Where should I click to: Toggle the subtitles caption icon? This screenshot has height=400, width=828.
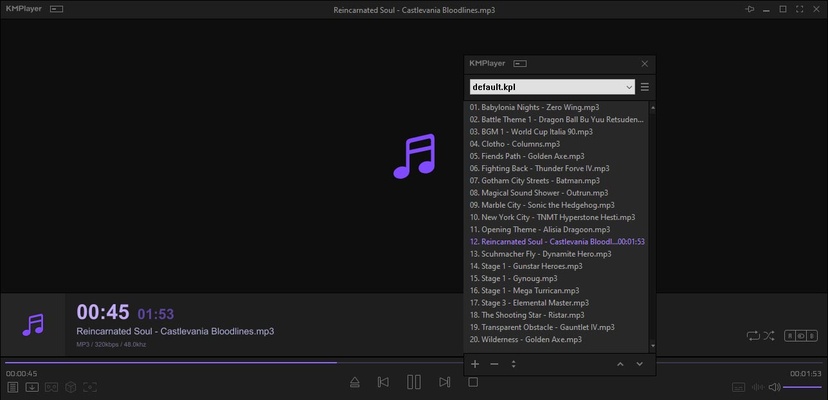tap(739, 387)
